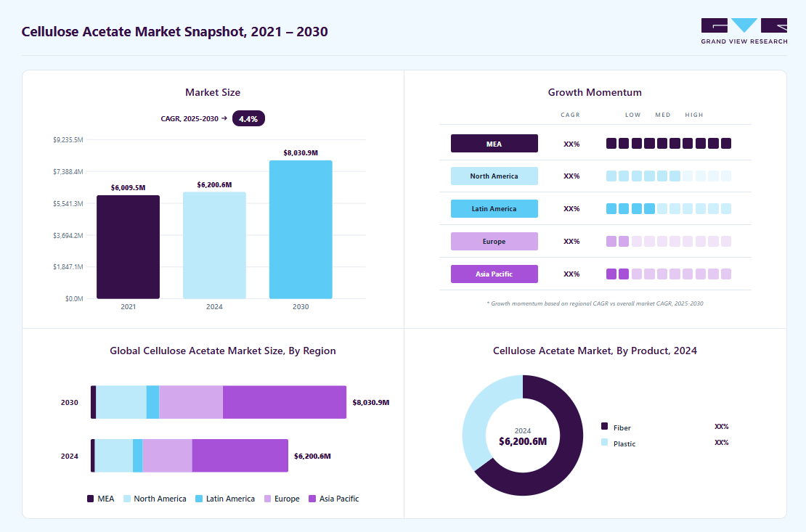
Task: Click the "$6,009.5M" label above 2021 bar
Action: pos(128,187)
